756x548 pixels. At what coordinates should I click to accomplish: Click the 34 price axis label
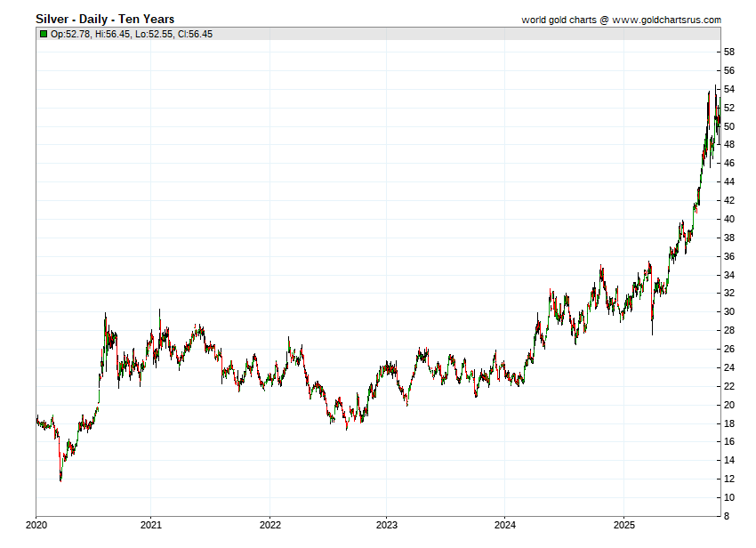pyautogui.click(x=729, y=275)
